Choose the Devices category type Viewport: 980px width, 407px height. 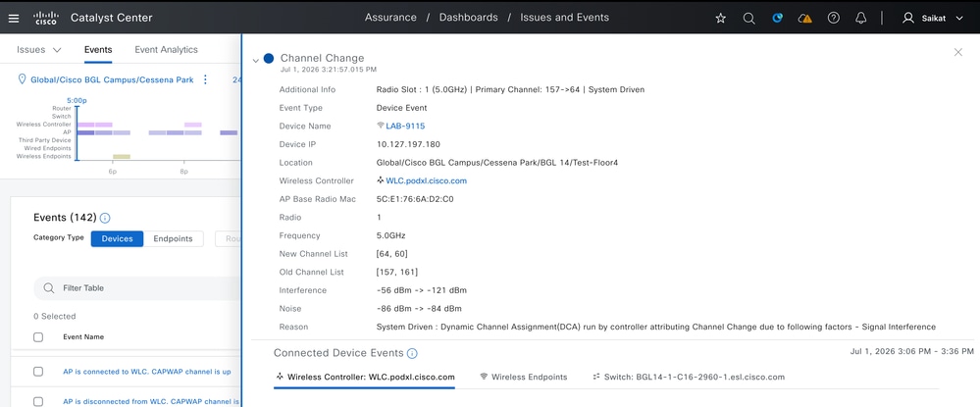117,239
